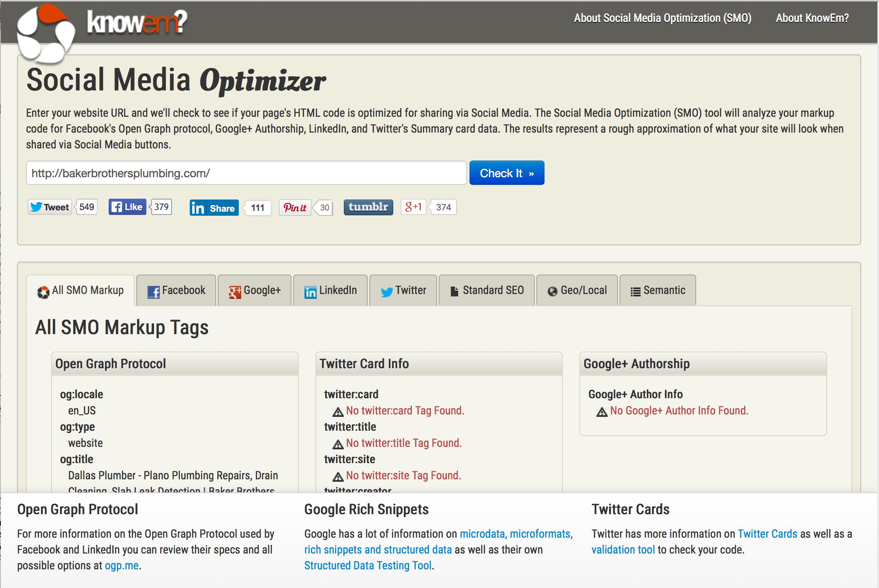
Task: Click the og:locale label
Action: [81, 394]
